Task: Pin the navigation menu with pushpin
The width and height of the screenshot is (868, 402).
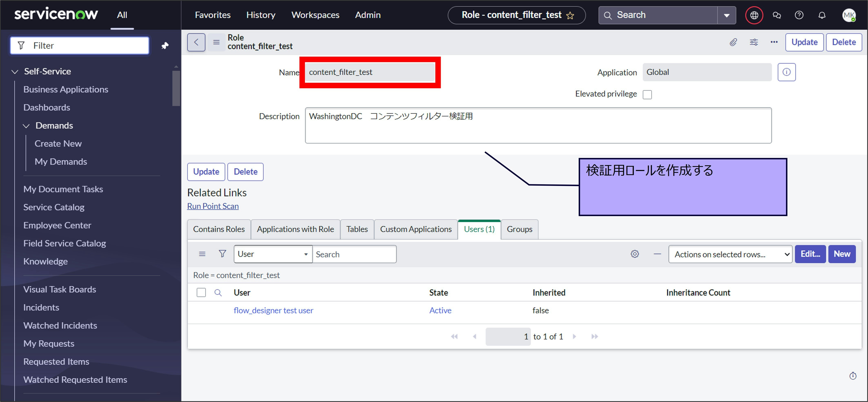Action: click(x=165, y=46)
